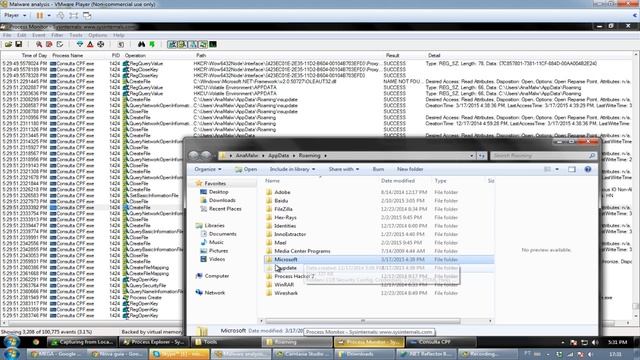The image size is (640, 360).
Task: Click the green Jump To Object arrow icon
Action: pyautogui.click(x=152, y=44)
